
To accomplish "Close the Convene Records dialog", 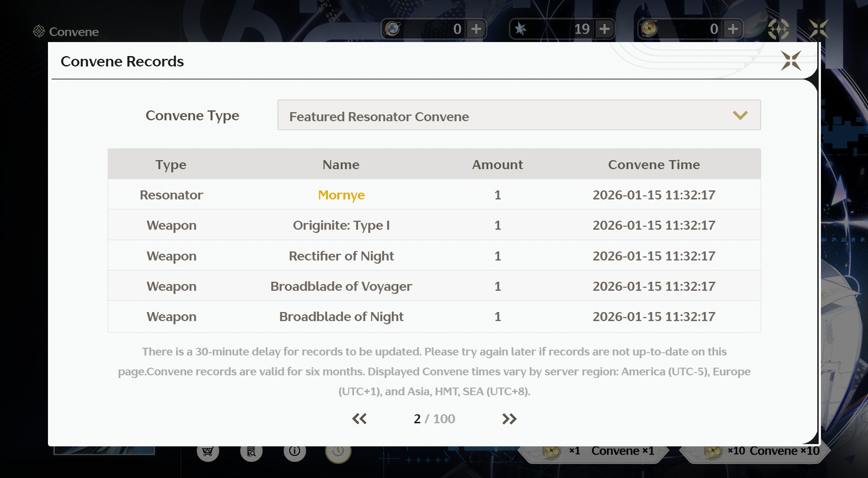I will coord(791,61).
